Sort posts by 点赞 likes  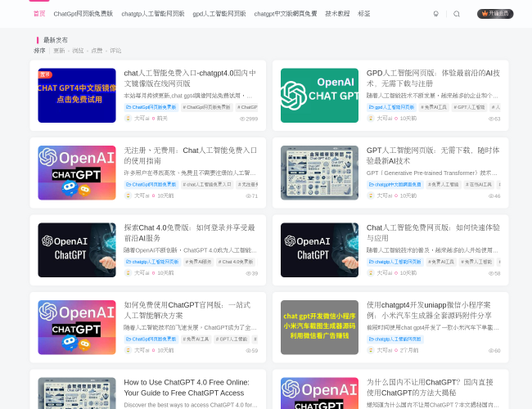[97, 51]
